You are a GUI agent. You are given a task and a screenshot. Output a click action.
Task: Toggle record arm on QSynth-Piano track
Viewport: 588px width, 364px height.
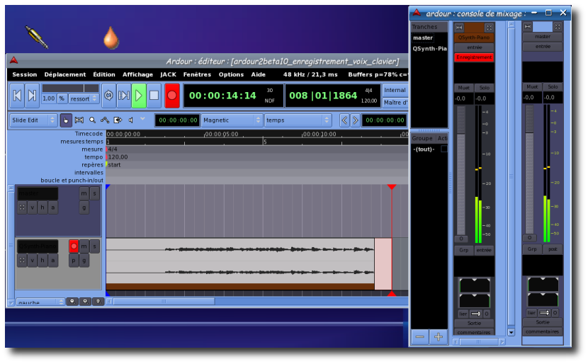click(74, 246)
